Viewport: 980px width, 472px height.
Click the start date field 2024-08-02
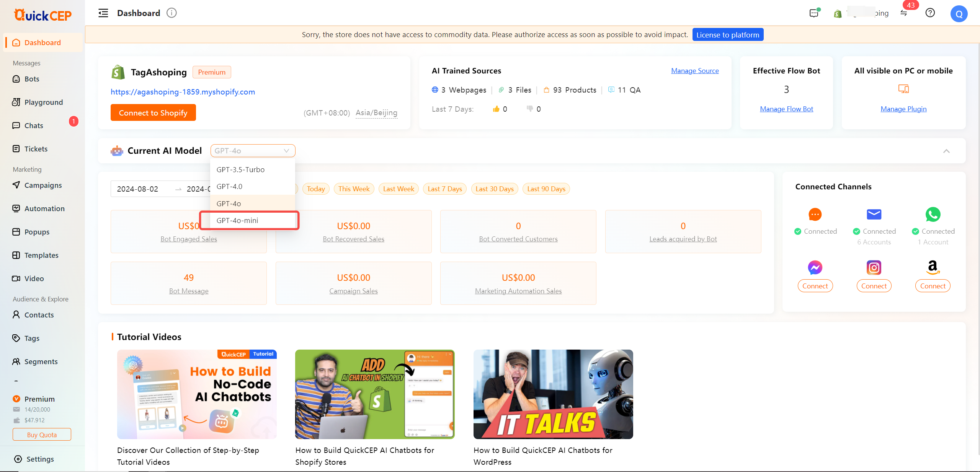pos(138,189)
